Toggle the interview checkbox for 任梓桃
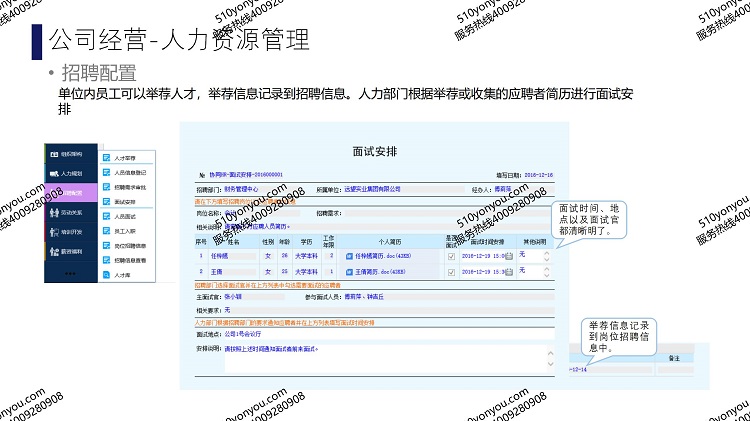Viewport: 750px width, 421px height. tap(451, 256)
